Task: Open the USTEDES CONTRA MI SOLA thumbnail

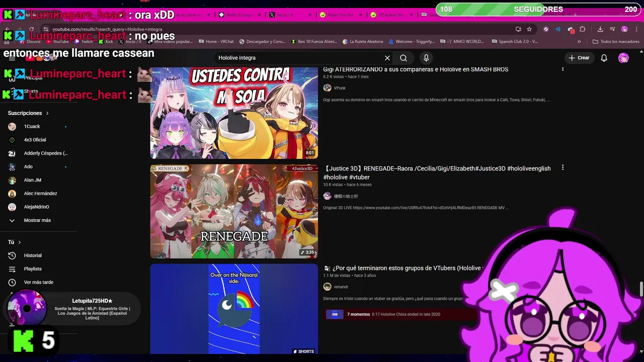Action: 234,113
